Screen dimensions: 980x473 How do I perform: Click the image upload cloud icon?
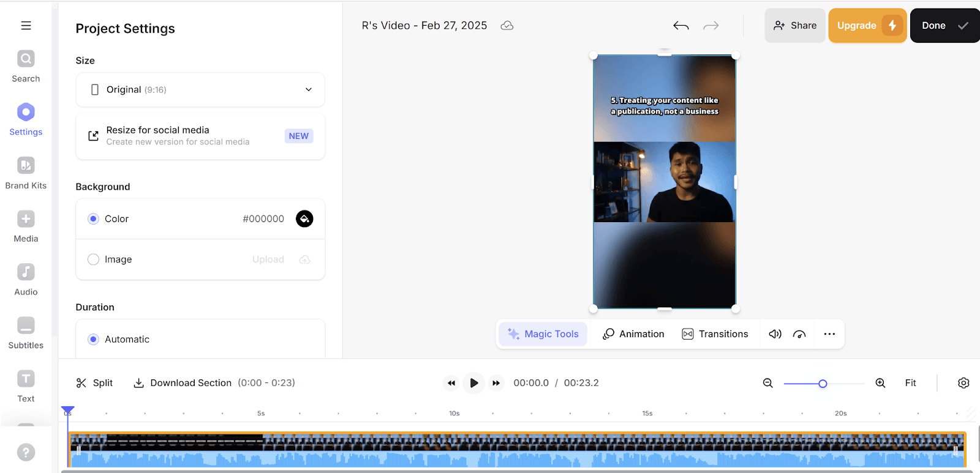pyautogui.click(x=304, y=259)
